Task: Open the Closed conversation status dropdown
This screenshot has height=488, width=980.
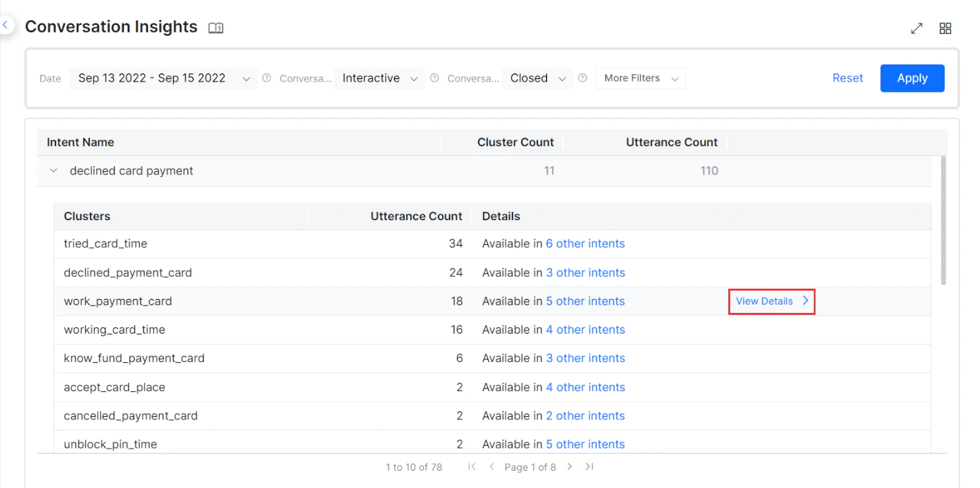Action: click(x=537, y=78)
